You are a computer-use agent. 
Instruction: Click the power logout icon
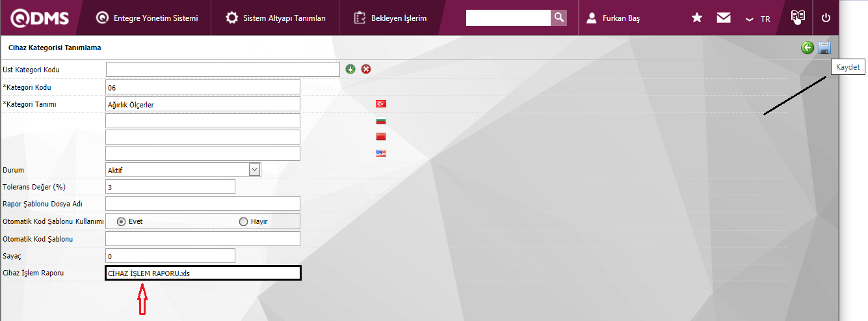(826, 18)
